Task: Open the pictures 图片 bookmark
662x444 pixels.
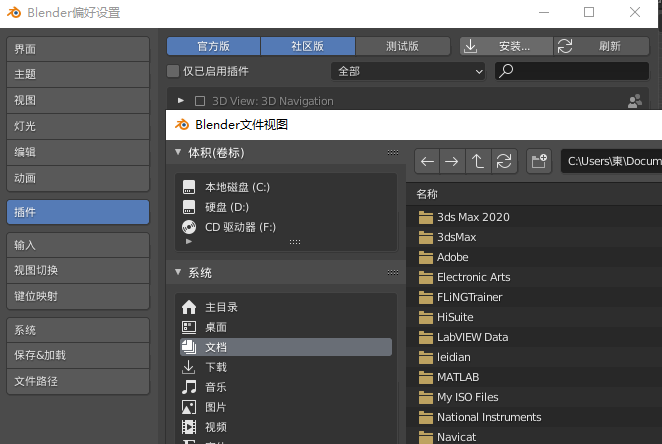Action: pyautogui.click(x=286, y=407)
